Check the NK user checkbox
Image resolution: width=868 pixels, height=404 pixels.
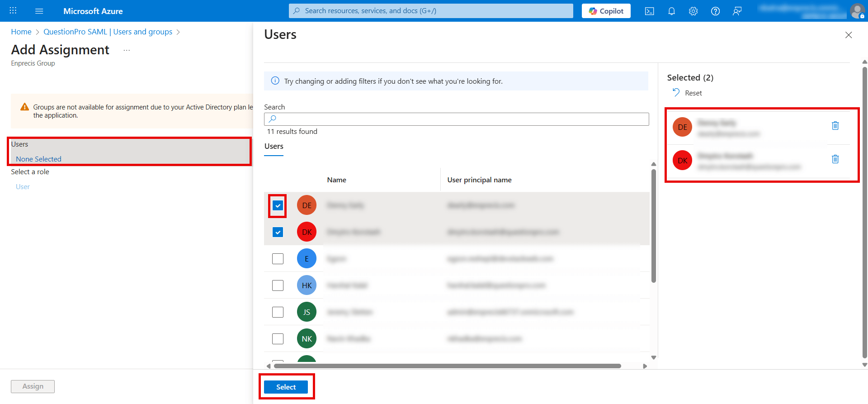tap(278, 339)
